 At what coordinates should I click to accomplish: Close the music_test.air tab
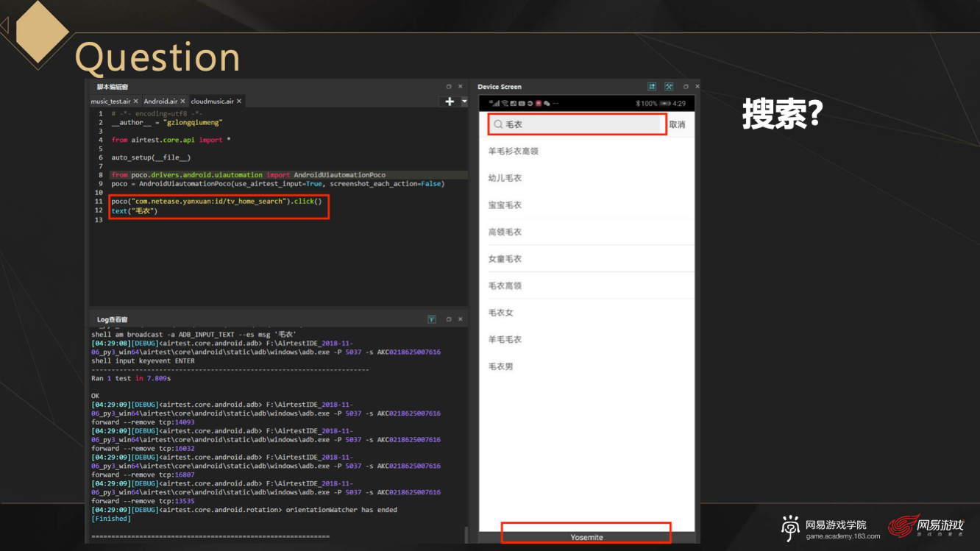click(x=137, y=102)
